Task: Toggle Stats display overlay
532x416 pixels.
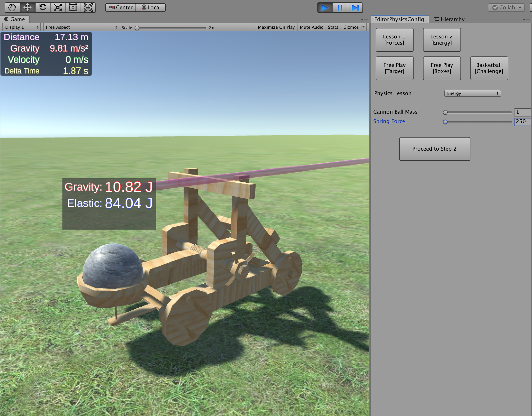Action: [x=333, y=27]
